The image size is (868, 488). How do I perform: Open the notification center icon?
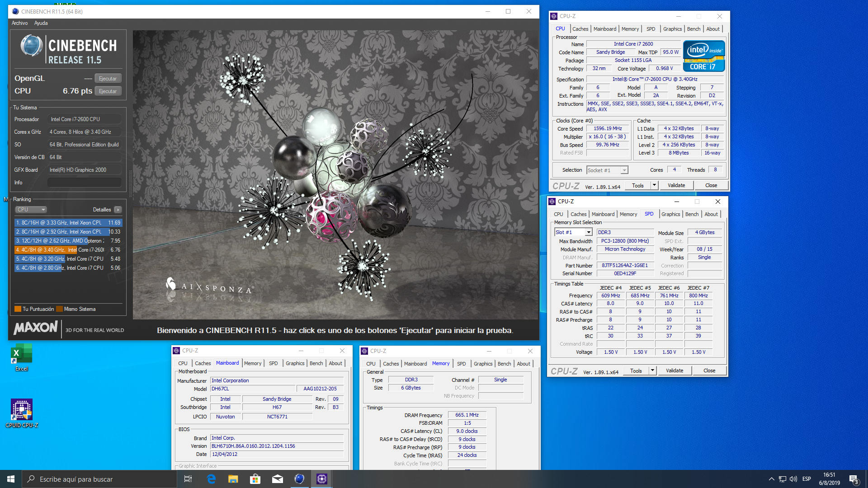(854, 479)
